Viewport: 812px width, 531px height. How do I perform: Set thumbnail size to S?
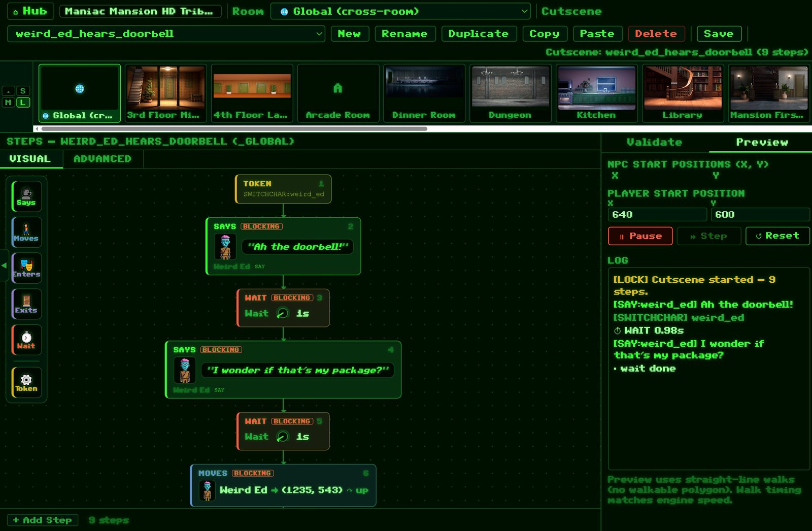[23, 91]
